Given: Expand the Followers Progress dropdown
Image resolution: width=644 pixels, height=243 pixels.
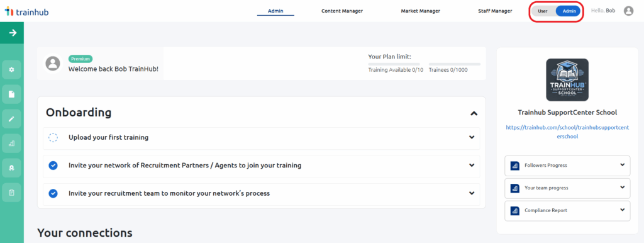Looking at the screenshot, I should [x=622, y=165].
